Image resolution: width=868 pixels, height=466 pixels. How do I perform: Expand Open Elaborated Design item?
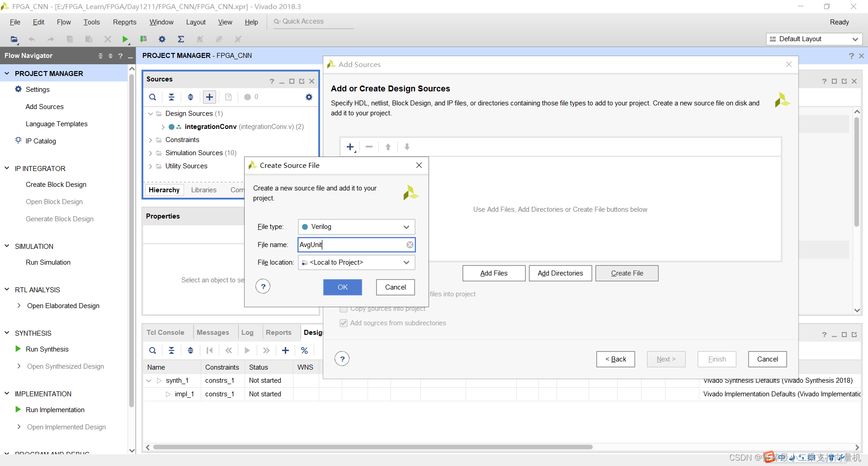19,305
